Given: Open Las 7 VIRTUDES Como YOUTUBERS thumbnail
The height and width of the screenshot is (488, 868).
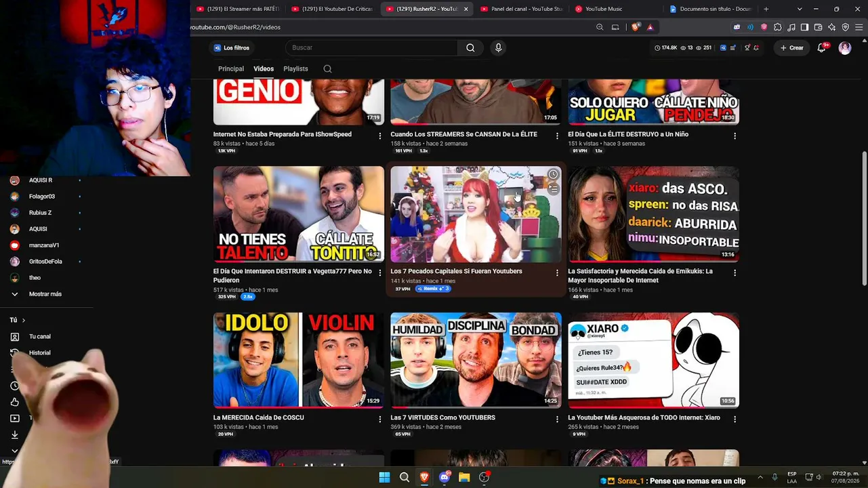Looking at the screenshot, I should click(476, 360).
